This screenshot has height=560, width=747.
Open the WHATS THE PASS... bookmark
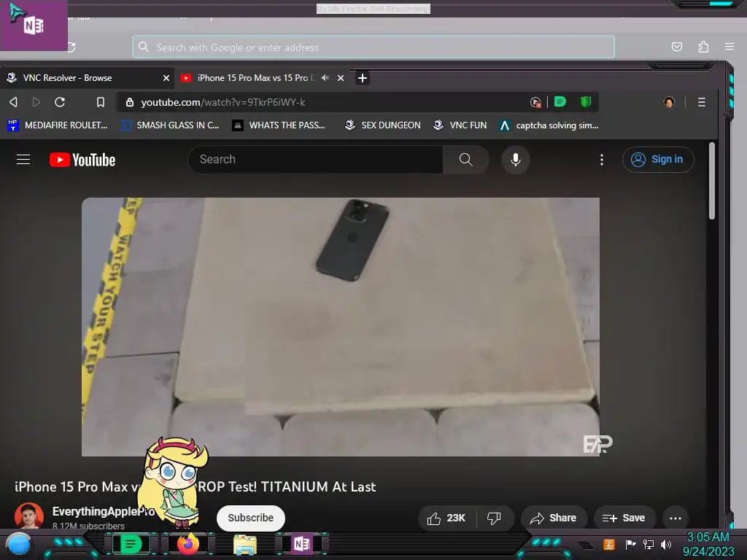(279, 125)
